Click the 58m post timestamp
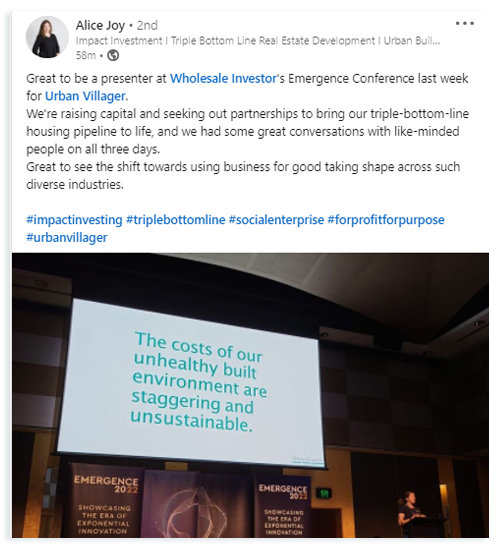Viewport: 500px width, 558px height. pyautogui.click(x=86, y=55)
